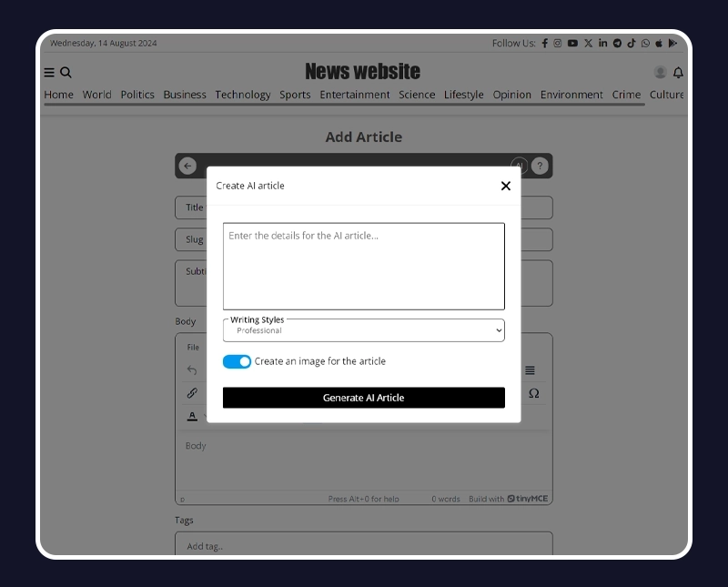Expand the text color dropdown arrow

coord(205,417)
